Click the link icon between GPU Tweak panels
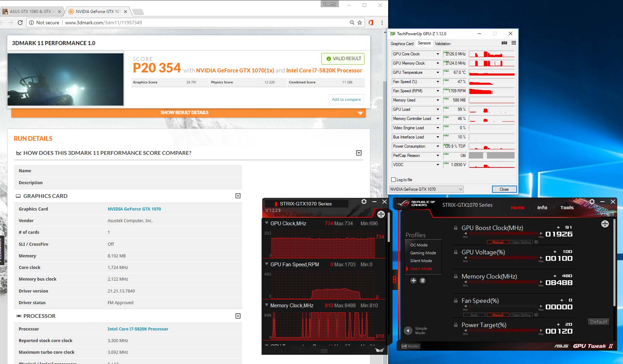 point(395,280)
